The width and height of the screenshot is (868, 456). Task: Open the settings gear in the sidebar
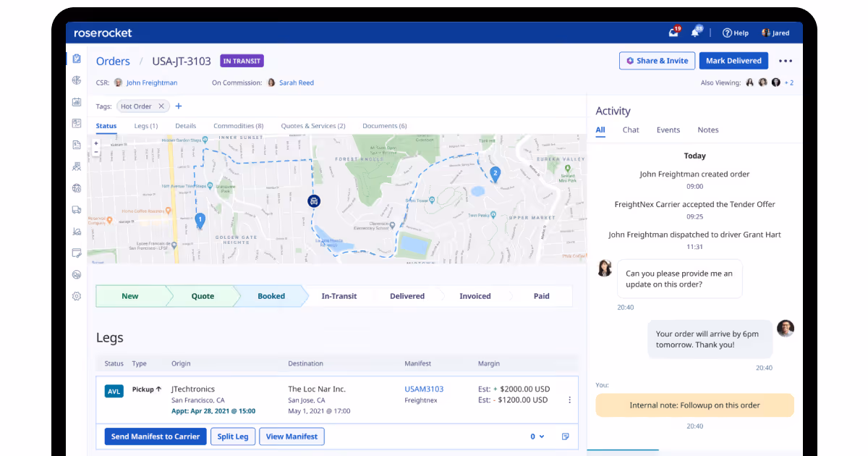point(77,296)
